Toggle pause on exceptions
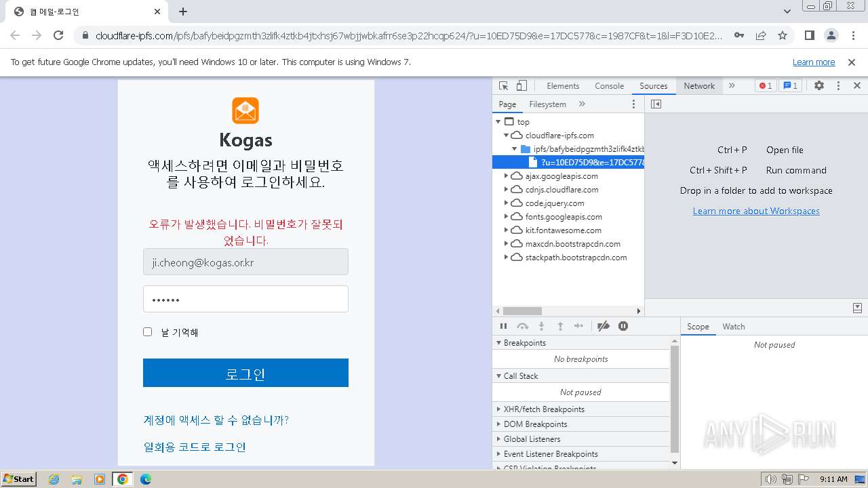The height and width of the screenshot is (488, 868). [623, 327]
